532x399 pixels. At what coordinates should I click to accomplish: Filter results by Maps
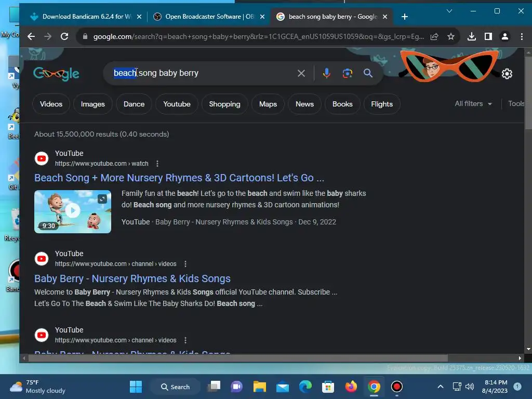pos(268,104)
